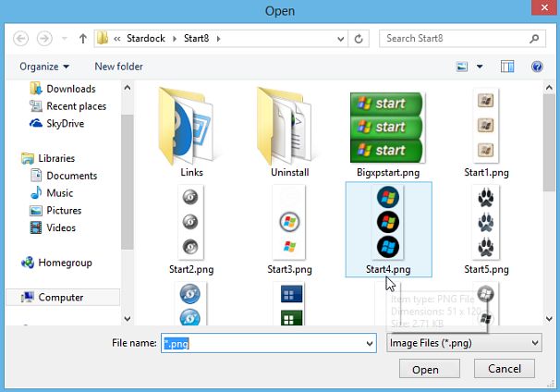Click the Open button
560x392 pixels.
430,369
